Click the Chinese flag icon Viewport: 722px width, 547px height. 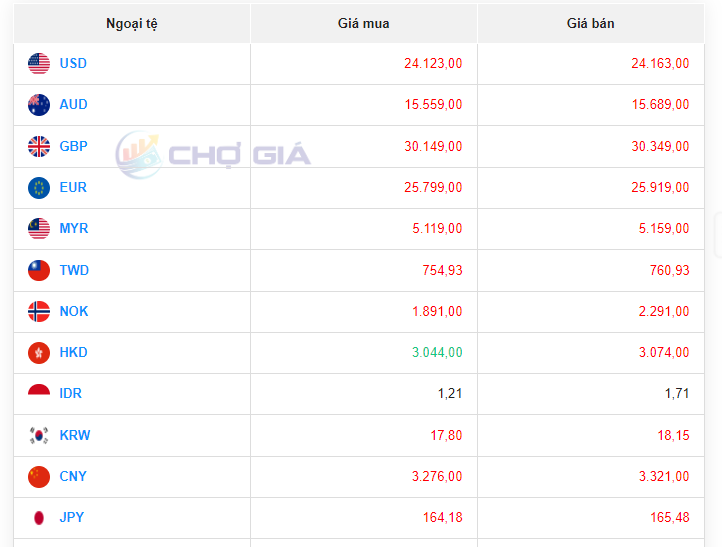click(39, 477)
